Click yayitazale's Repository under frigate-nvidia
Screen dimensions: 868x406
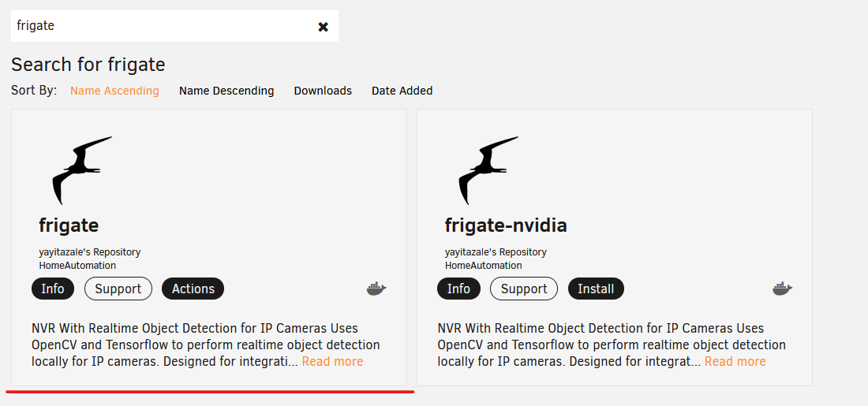(496, 252)
